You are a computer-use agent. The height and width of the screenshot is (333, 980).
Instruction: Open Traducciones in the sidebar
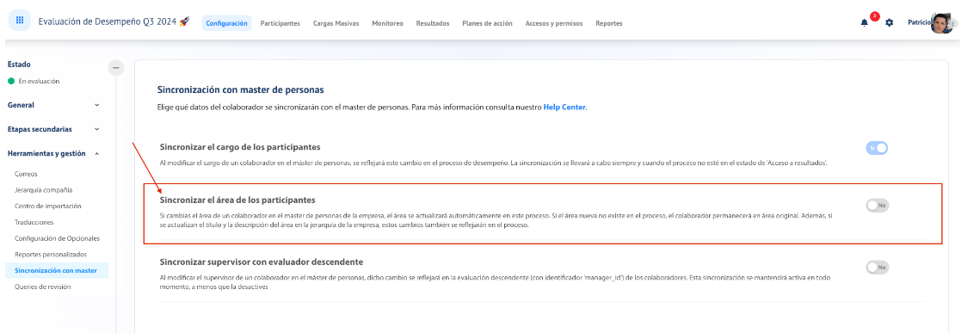point(34,222)
